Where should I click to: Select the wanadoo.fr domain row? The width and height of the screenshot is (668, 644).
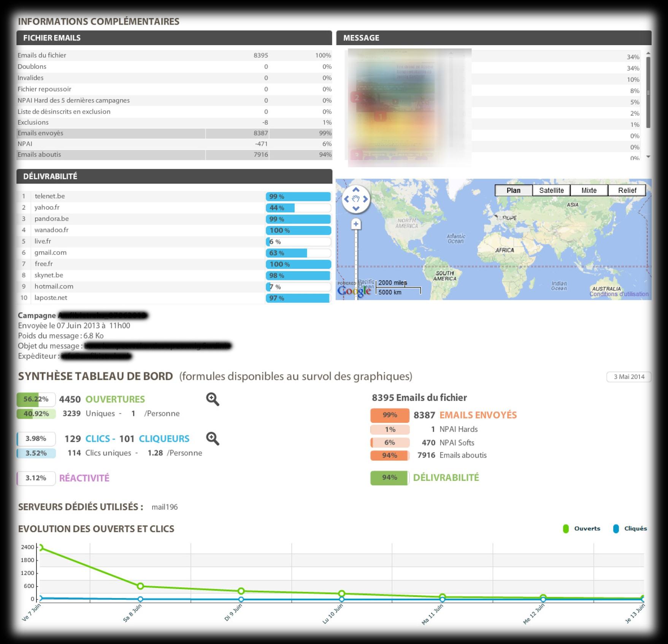coord(174,230)
